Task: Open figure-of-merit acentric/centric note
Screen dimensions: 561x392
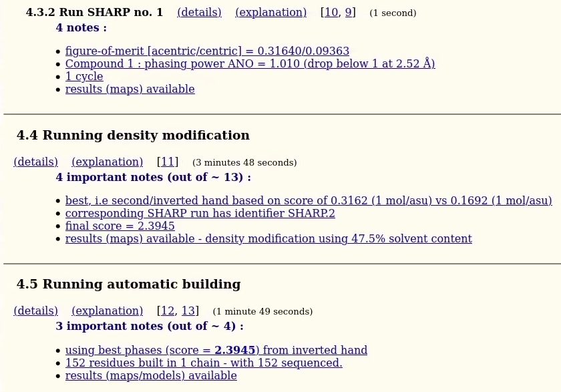Action: [207, 51]
